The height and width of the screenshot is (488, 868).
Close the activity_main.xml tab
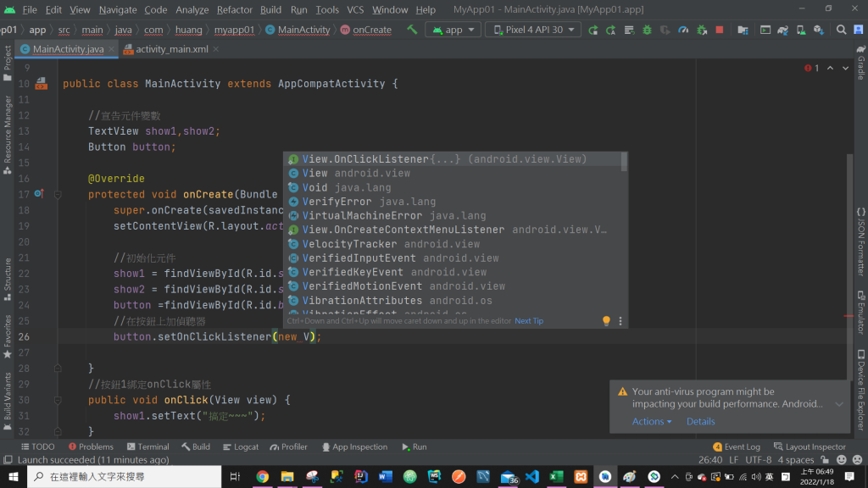216,49
